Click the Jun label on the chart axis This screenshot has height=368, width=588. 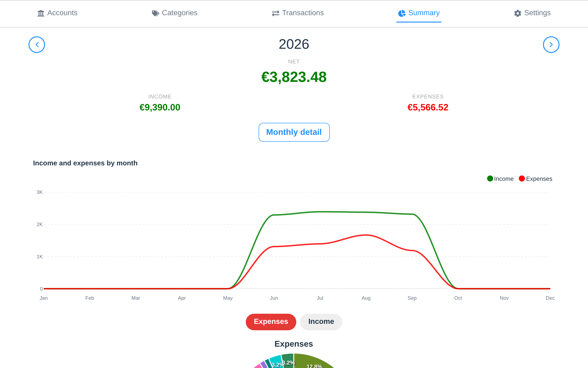coord(274,298)
